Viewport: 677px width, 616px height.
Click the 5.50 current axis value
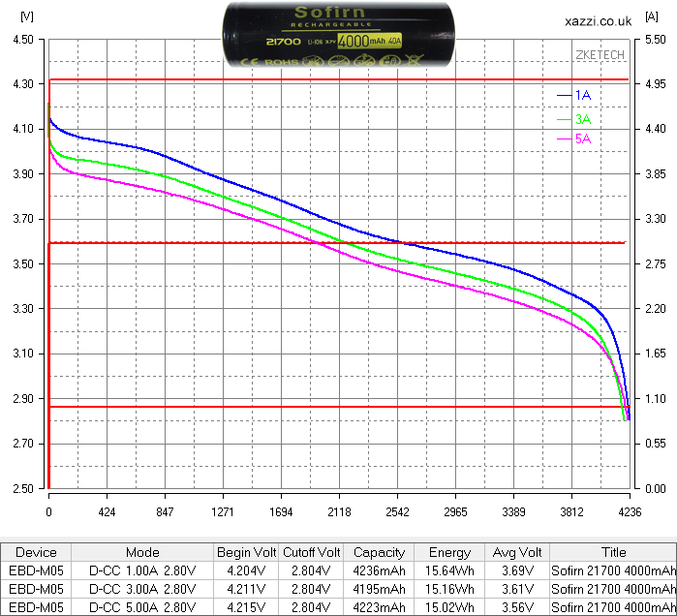pyautogui.click(x=656, y=40)
